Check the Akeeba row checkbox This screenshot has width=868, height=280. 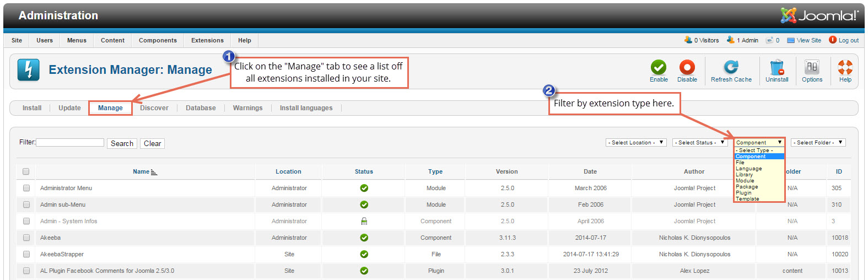pos(26,238)
